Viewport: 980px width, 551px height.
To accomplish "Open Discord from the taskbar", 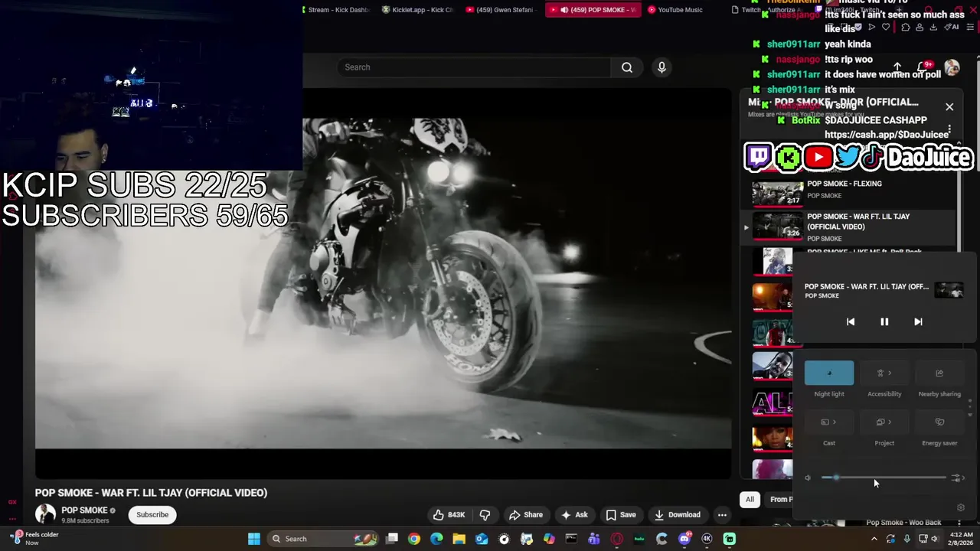I will (x=684, y=539).
